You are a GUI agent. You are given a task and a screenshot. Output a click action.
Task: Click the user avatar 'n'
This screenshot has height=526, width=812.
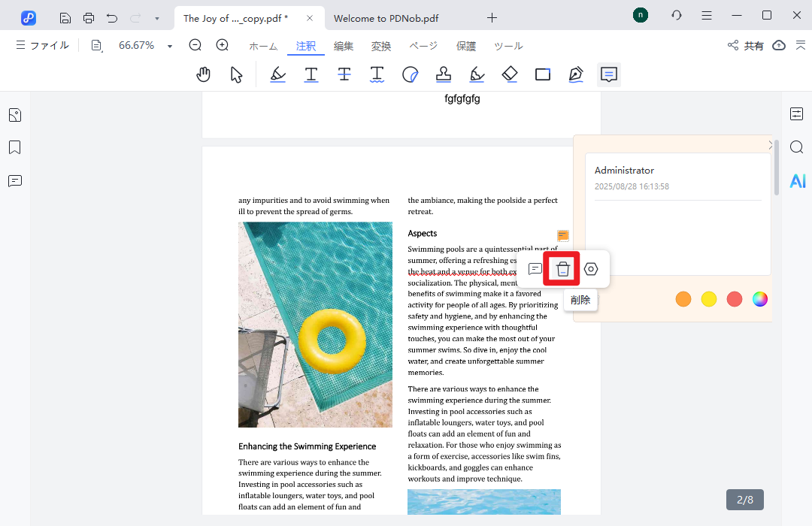point(641,15)
